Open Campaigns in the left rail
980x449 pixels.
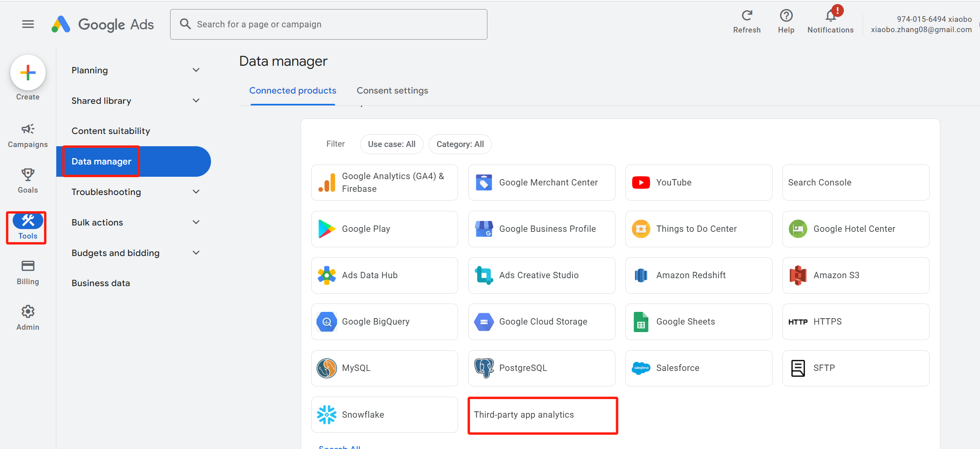pos(28,136)
